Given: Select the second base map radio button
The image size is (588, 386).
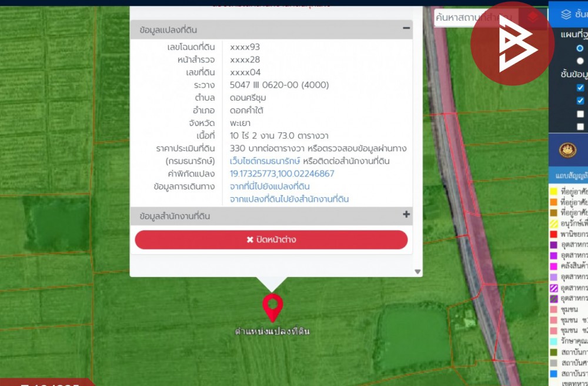Looking at the screenshot, I should coord(580,61).
